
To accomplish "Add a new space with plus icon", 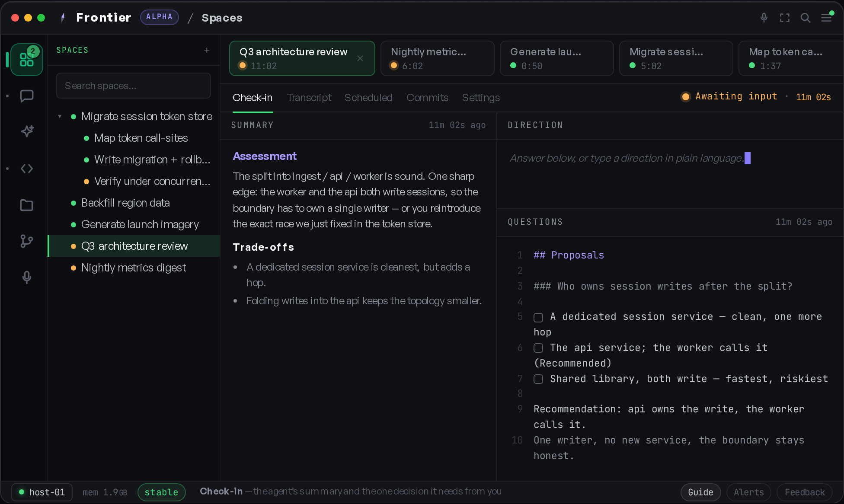I will [207, 50].
